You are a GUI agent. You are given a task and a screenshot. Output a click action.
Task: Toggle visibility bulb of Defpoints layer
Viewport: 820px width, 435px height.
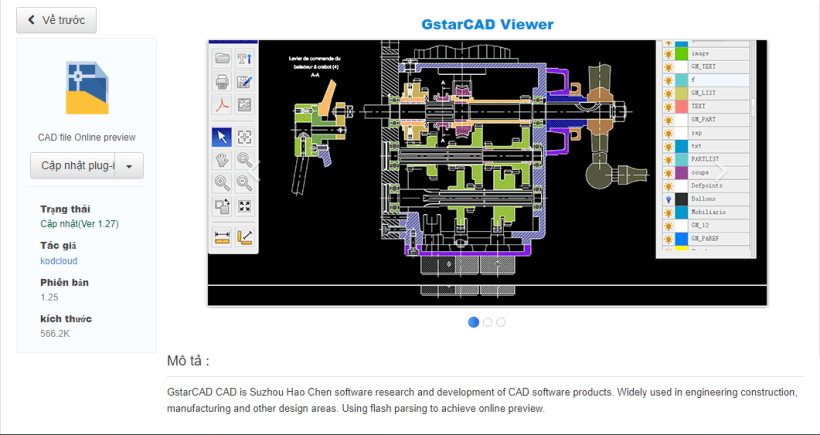point(668,186)
